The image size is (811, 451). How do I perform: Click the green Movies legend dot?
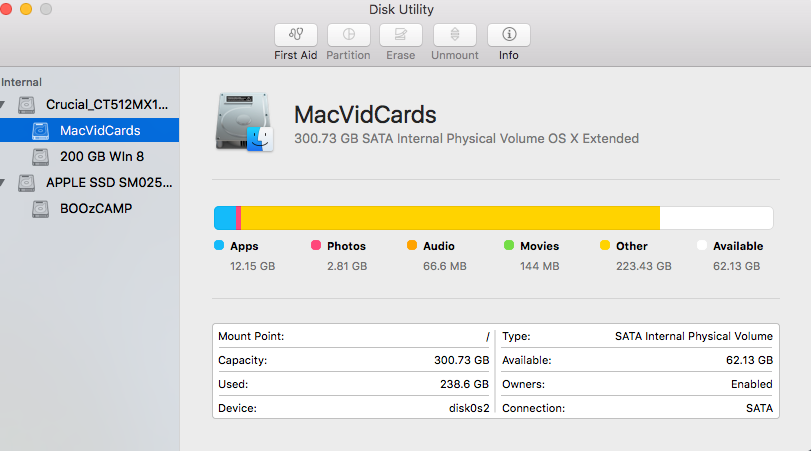[x=509, y=245]
